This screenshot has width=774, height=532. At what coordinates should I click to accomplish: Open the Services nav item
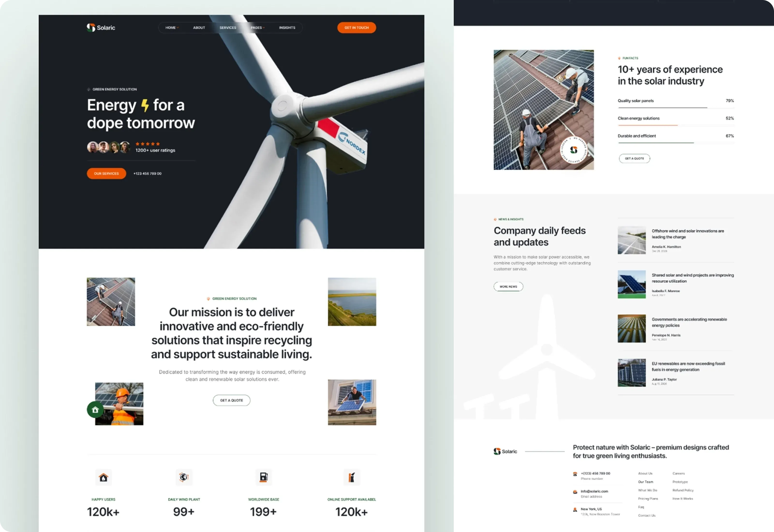click(x=228, y=28)
